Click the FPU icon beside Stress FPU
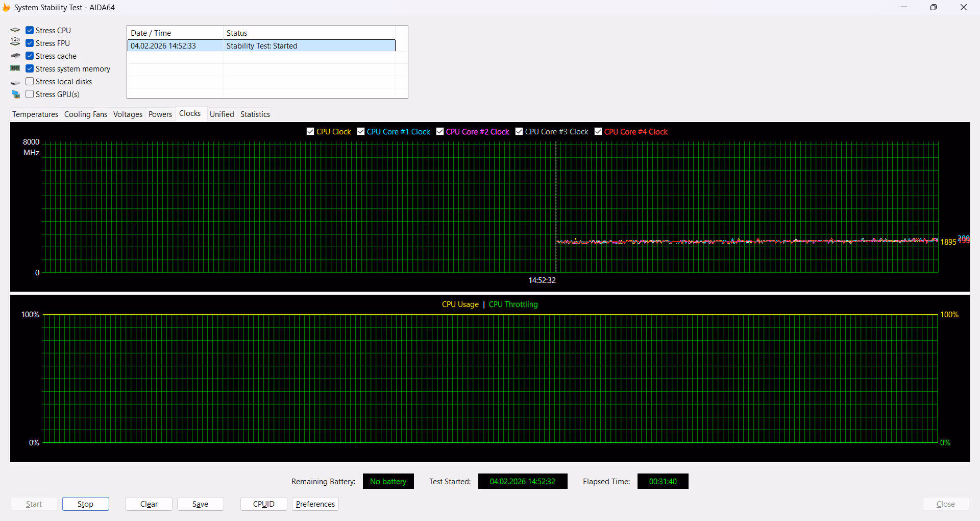The height and width of the screenshot is (521, 980). 15,43
